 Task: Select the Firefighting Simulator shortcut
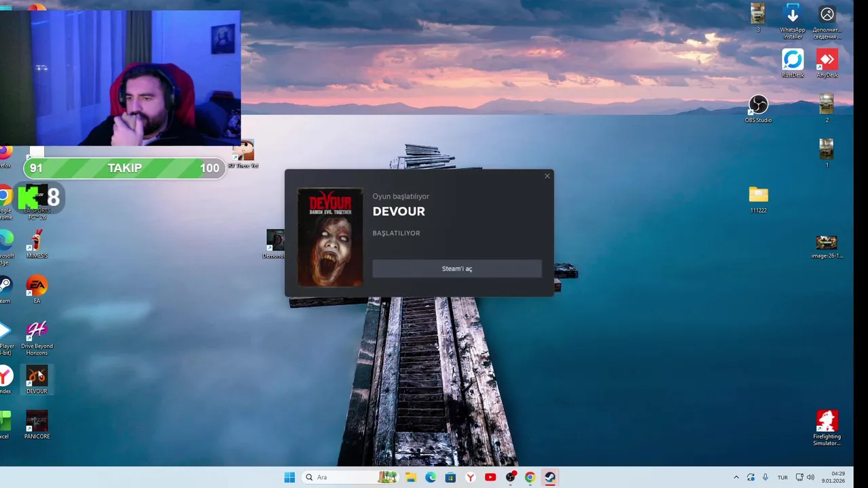coord(827,428)
